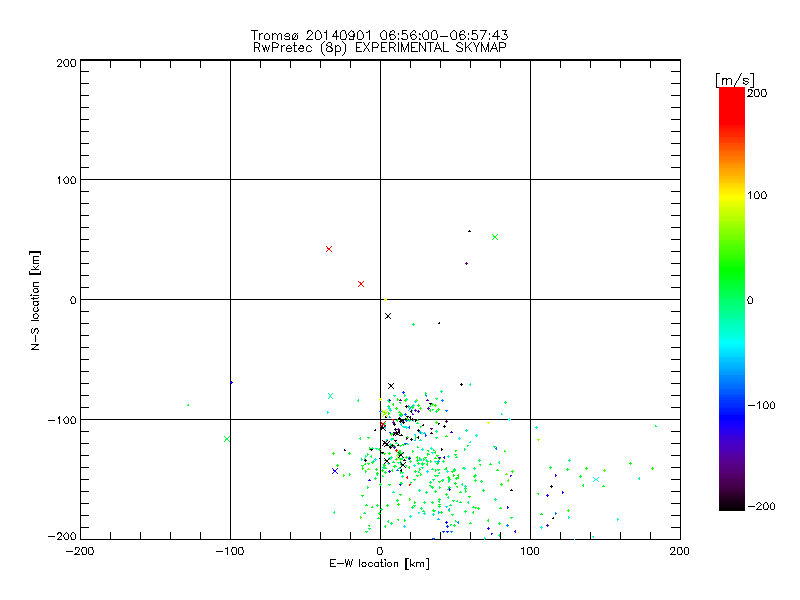This screenshot has width=800, height=600.
Task: Select the colorbar tick label "-200"
Action: [x=761, y=506]
